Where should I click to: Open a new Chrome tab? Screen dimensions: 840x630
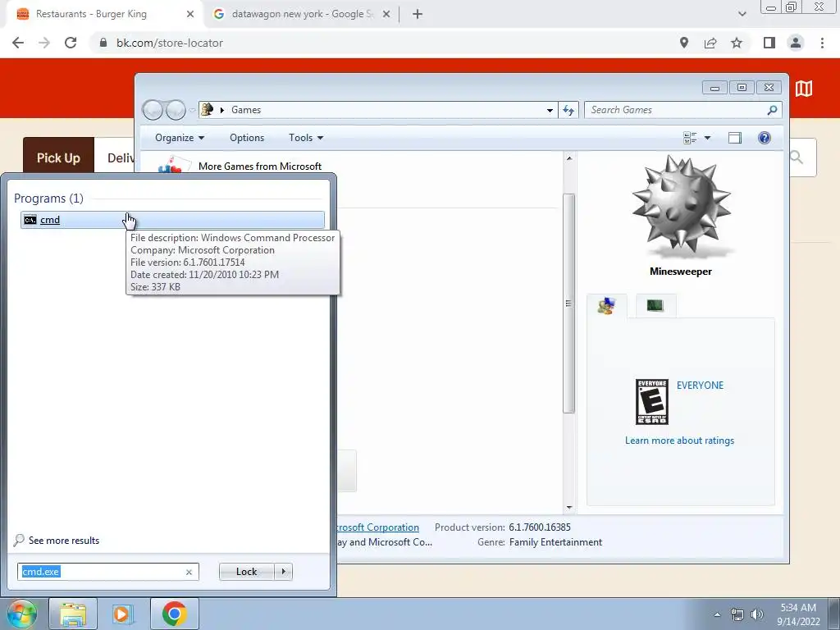pos(418,14)
